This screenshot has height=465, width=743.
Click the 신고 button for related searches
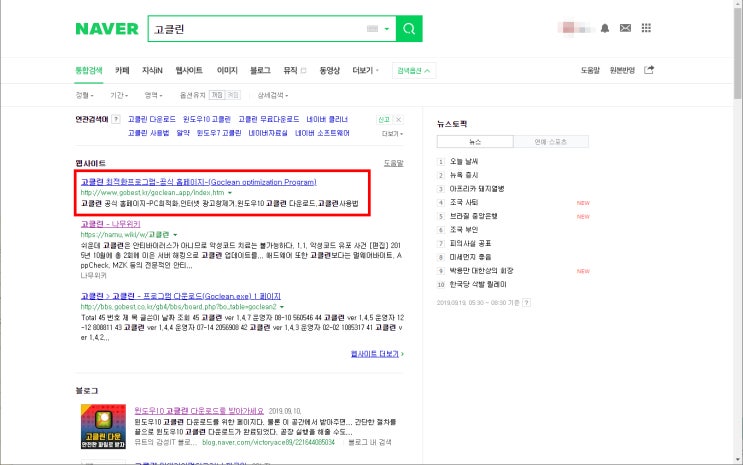[384, 119]
